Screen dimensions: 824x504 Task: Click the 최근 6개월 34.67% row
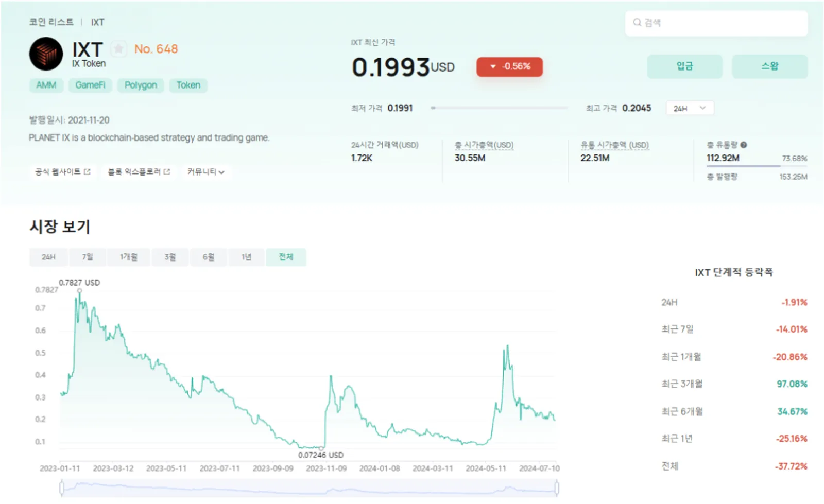(x=734, y=411)
